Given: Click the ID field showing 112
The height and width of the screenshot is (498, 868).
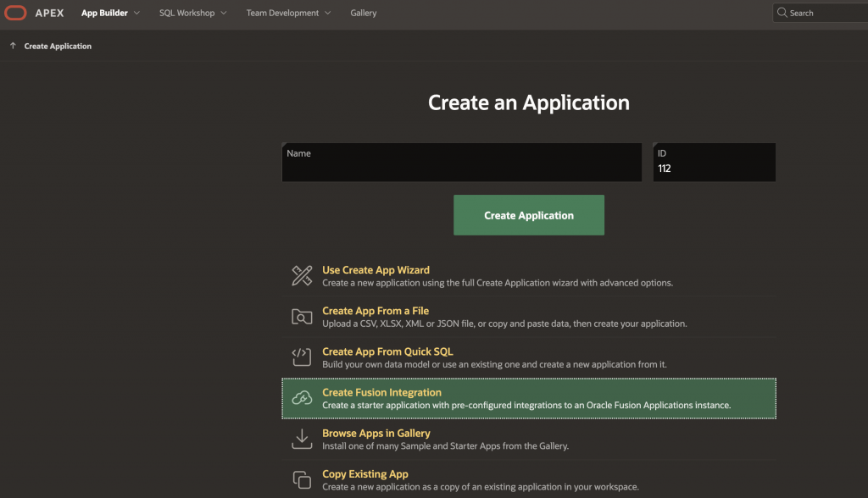Looking at the screenshot, I should tap(714, 169).
